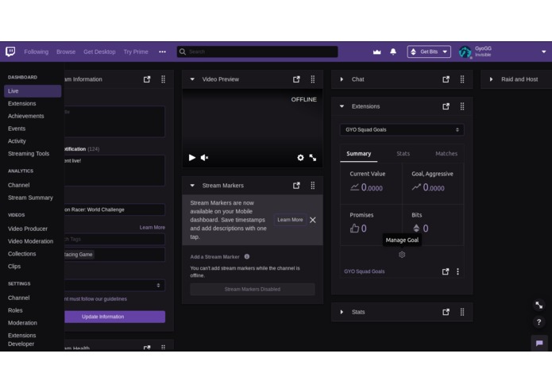Click the Add a Stream Marker info icon
The width and height of the screenshot is (552, 392).
[x=247, y=256]
